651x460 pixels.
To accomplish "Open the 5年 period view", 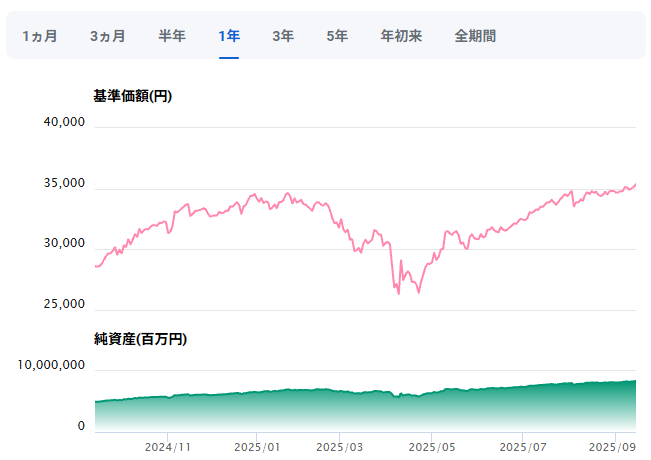I will (x=337, y=36).
